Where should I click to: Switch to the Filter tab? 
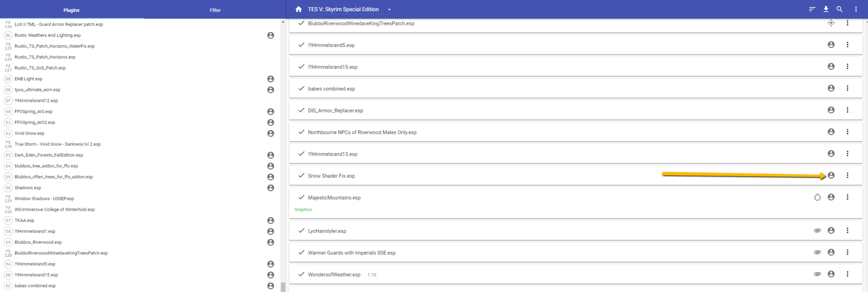[x=215, y=10]
